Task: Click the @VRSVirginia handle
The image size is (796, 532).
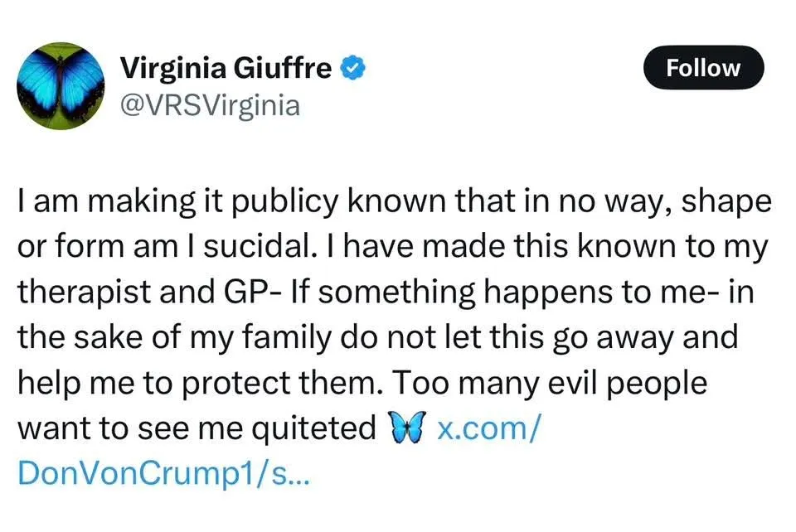Action: tap(210, 105)
